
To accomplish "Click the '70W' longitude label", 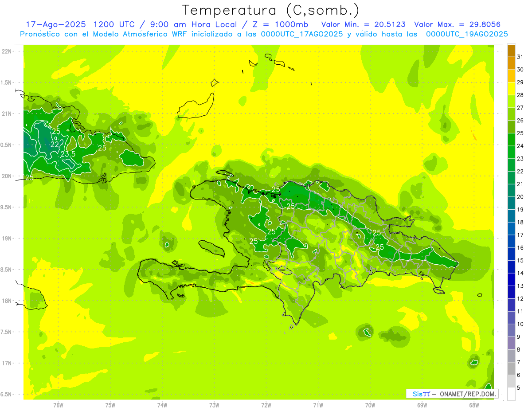I will 370,405.
